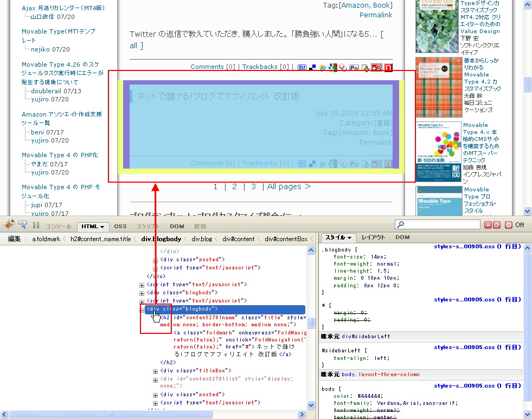Screen dimensions: 532x419
Task: Switch to the レイアウト side tab
Action: [x=373, y=237]
